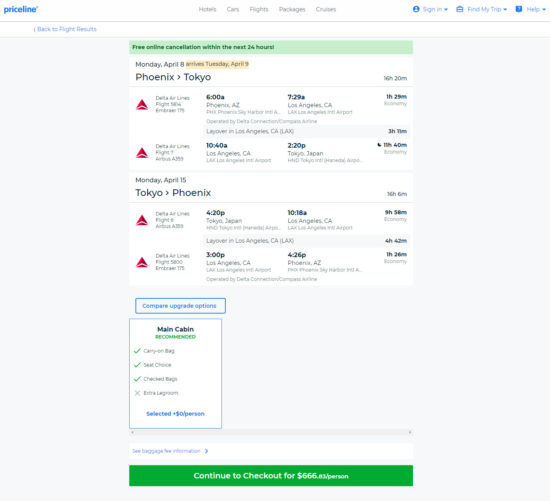Click the 6:00a departure time
This screenshot has height=501, width=550.
click(x=215, y=97)
